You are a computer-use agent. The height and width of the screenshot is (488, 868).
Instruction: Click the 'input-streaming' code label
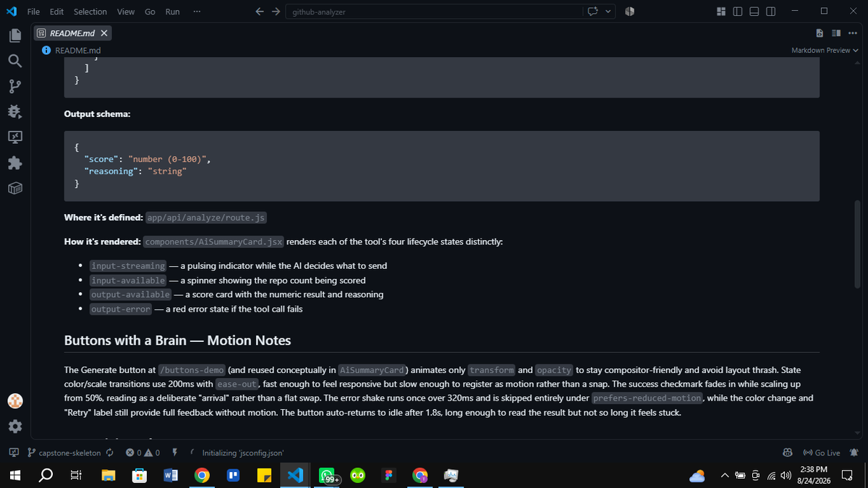pos(128,266)
